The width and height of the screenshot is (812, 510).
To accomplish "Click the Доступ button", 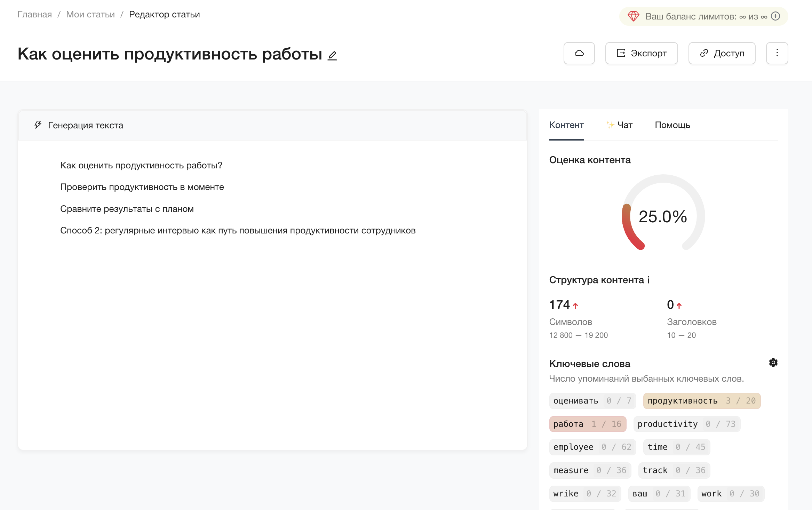I will (722, 54).
